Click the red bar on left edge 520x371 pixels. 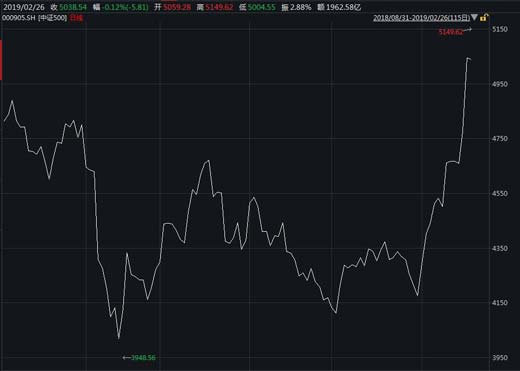pyautogui.click(x=1, y=60)
